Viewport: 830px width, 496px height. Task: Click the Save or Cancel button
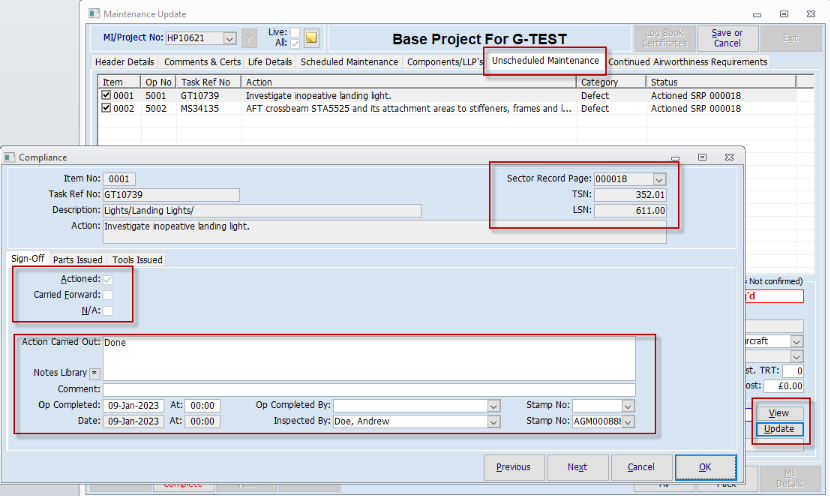[x=727, y=38]
